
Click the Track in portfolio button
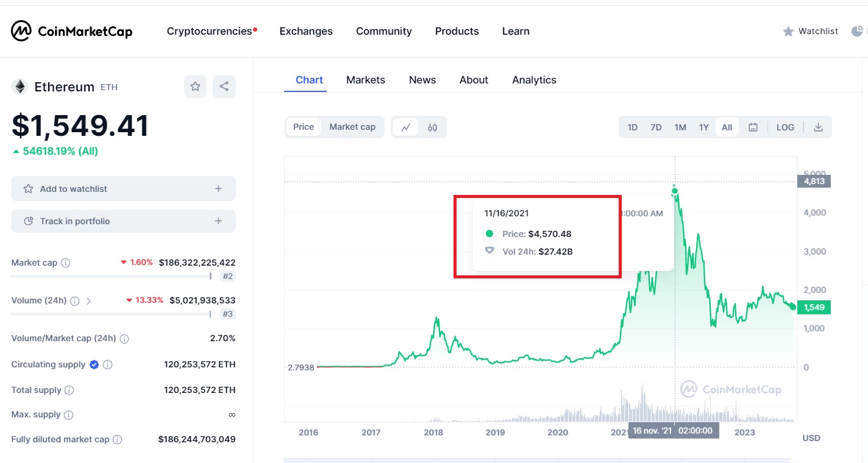click(123, 221)
